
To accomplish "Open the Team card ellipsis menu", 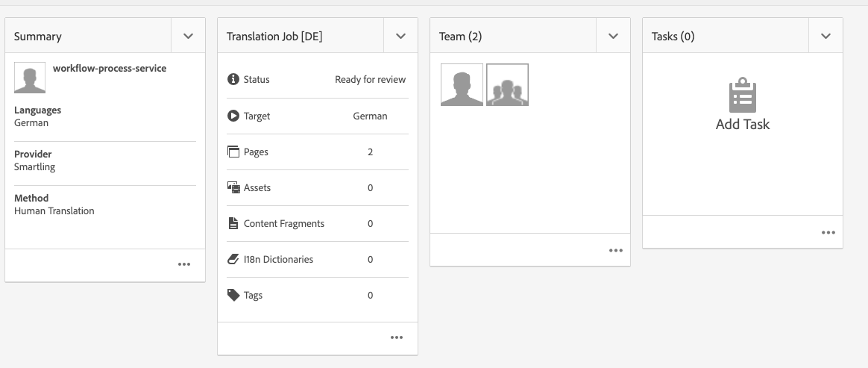I will coord(615,251).
